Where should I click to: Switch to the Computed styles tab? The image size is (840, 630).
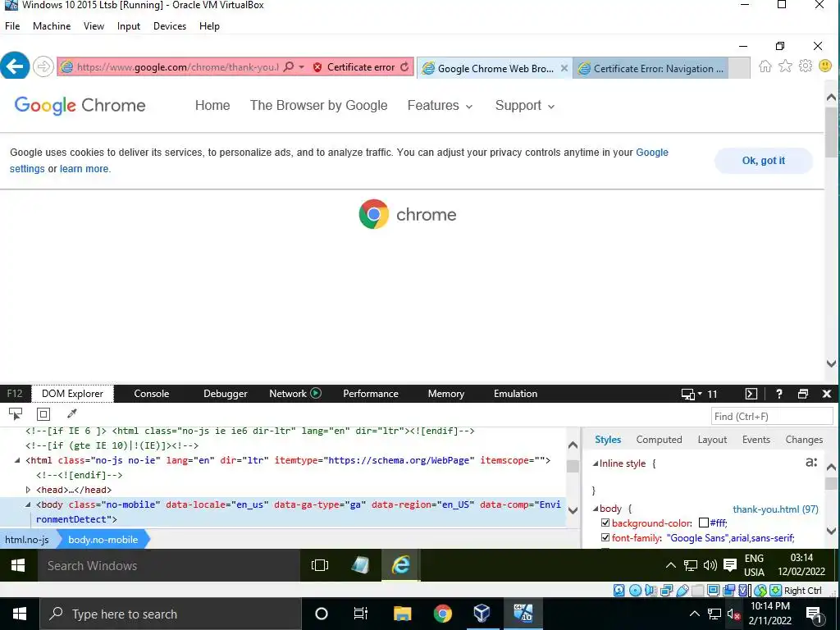[659, 440]
